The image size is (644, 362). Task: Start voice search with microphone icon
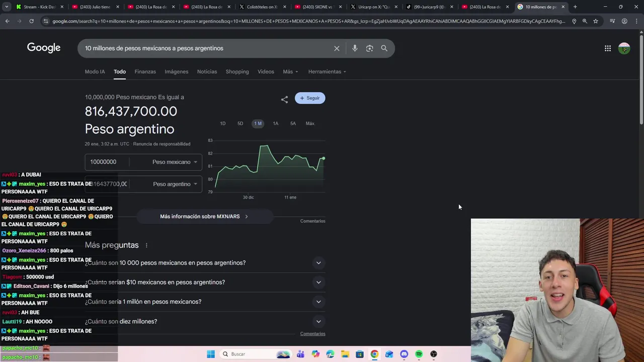tap(355, 48)
